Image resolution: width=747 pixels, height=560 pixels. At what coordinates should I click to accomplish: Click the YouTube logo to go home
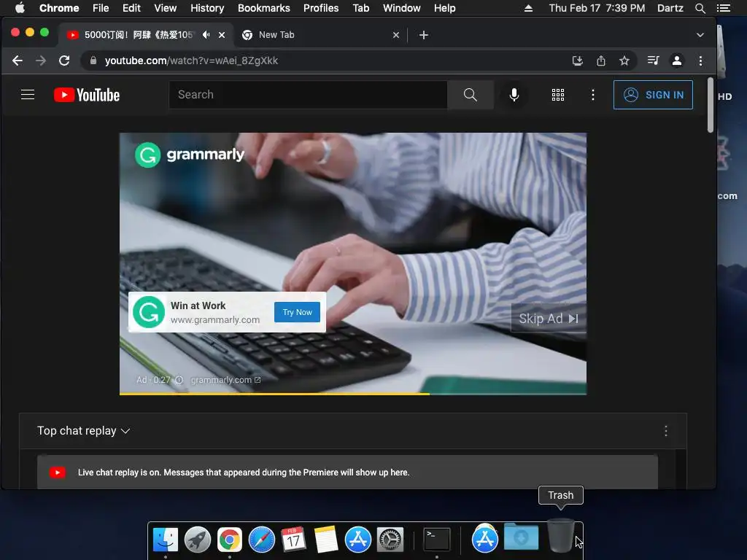coord(87,95)
